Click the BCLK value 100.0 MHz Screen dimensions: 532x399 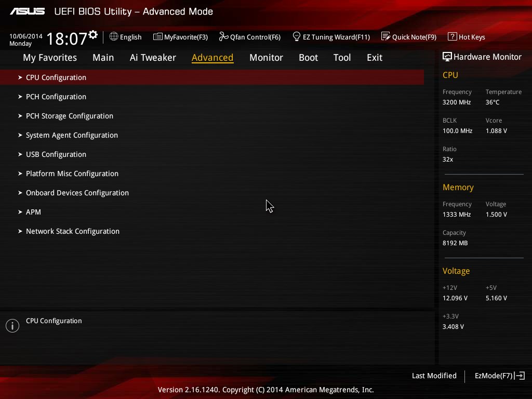point(457,130)
